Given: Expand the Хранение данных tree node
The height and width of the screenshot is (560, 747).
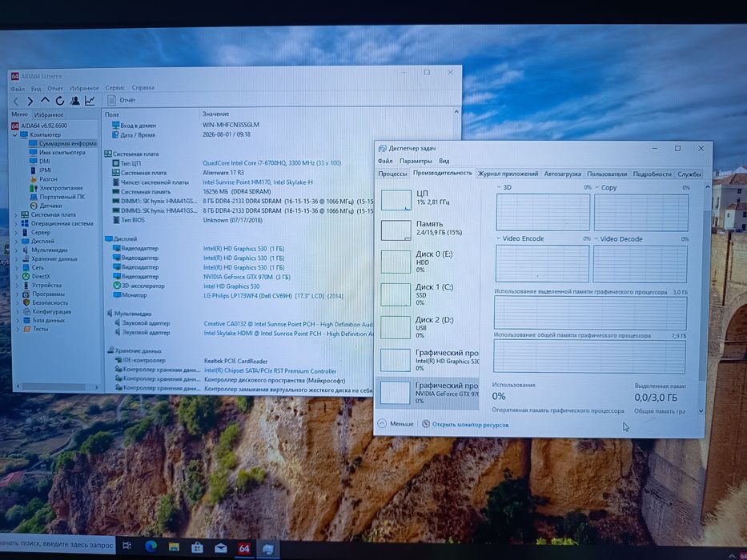Looking at the screenshot, I should coord(16,258).
